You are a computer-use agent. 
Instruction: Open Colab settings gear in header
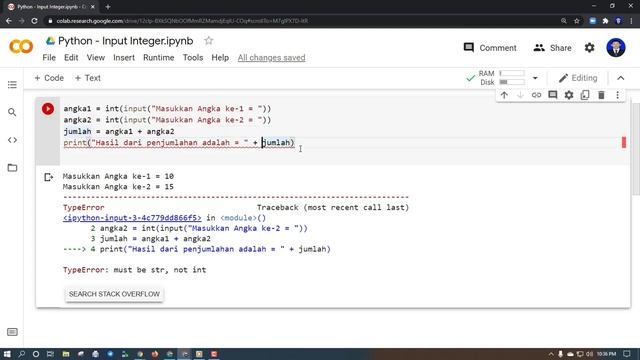pyautogui.click(x=589, y=48)
